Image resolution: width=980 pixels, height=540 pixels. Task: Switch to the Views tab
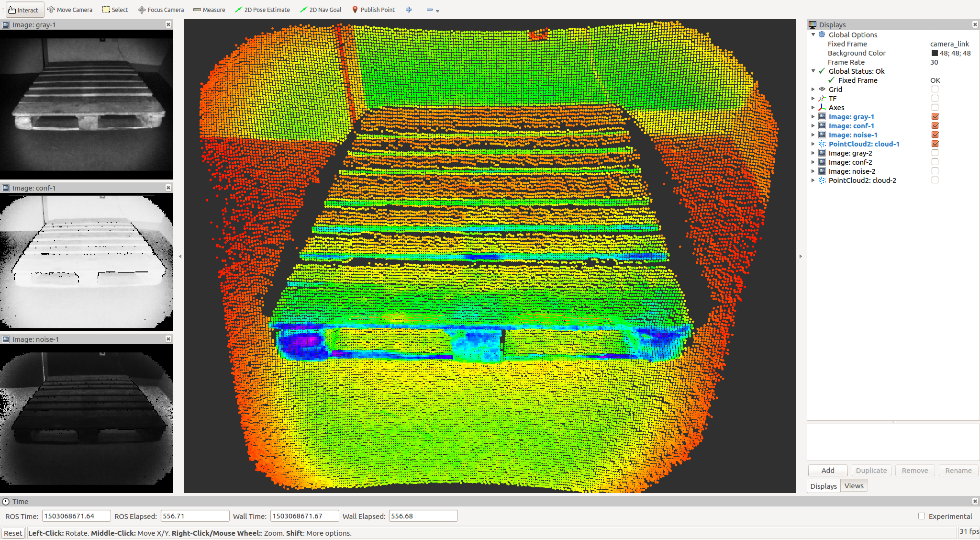point(854,486)
